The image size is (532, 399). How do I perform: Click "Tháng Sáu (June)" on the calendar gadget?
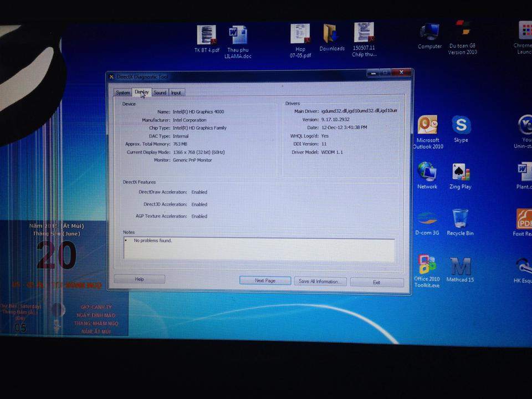57,234
